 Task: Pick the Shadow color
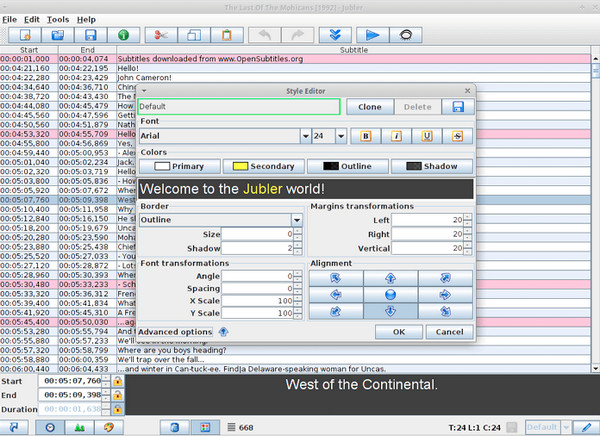point(432,166)
